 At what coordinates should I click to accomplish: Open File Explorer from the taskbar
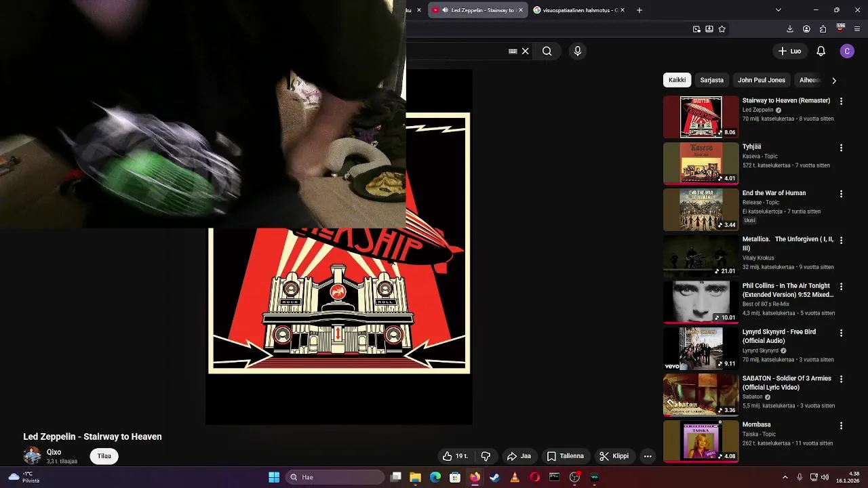click(x=416, y=477)
